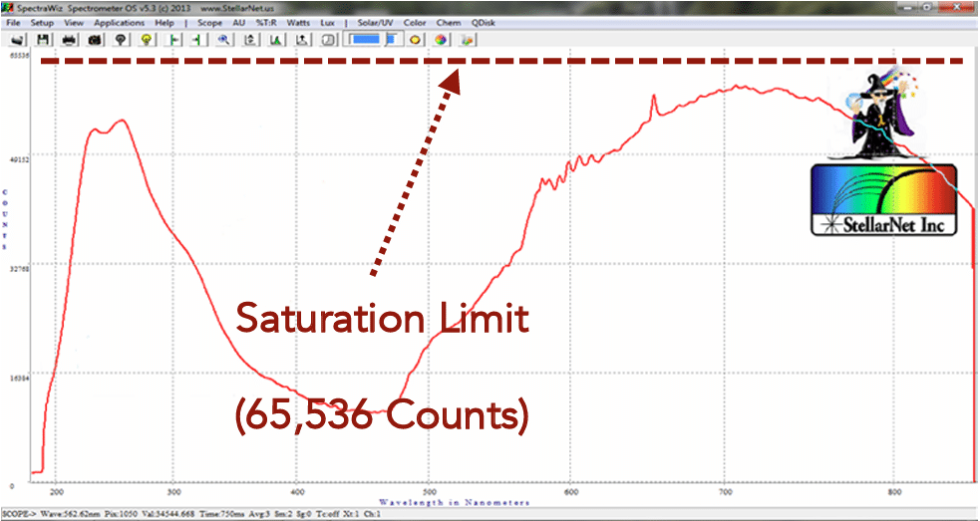Open the Applications menu
This screenshot has width=980, height=521.
click(120, 23)
